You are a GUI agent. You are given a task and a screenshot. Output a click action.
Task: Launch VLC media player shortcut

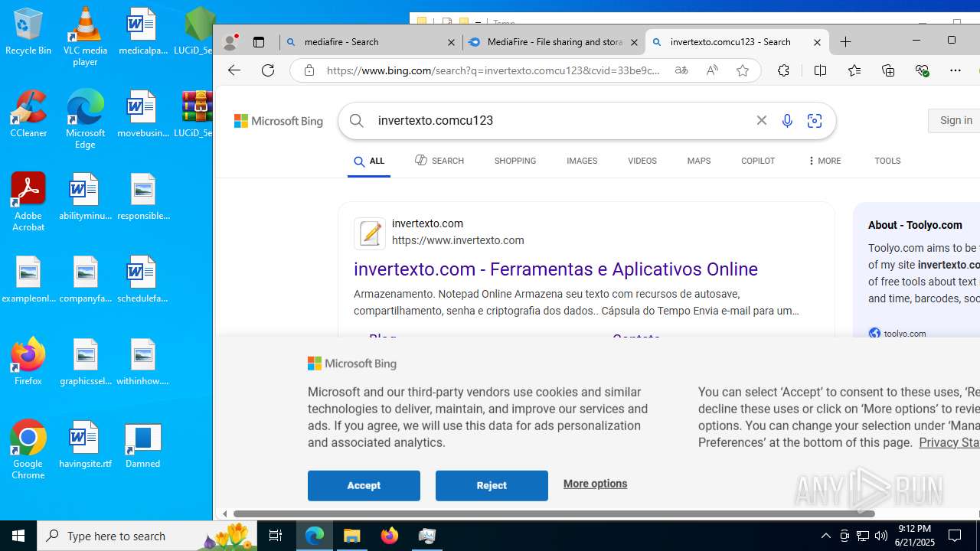pos(85,37)
